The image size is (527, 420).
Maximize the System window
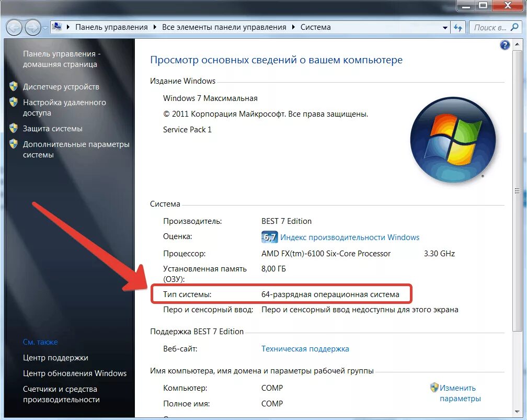pyautogui.click(x=483, y=5)
